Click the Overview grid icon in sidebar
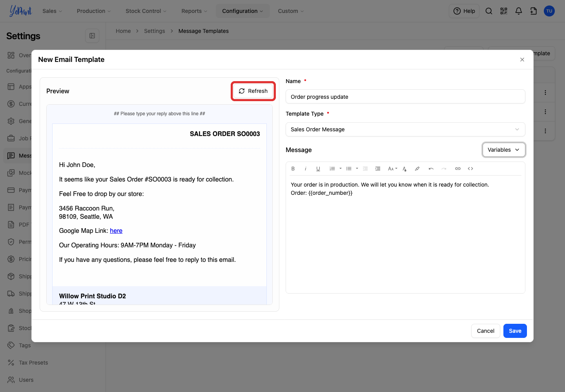 (11, 55)
